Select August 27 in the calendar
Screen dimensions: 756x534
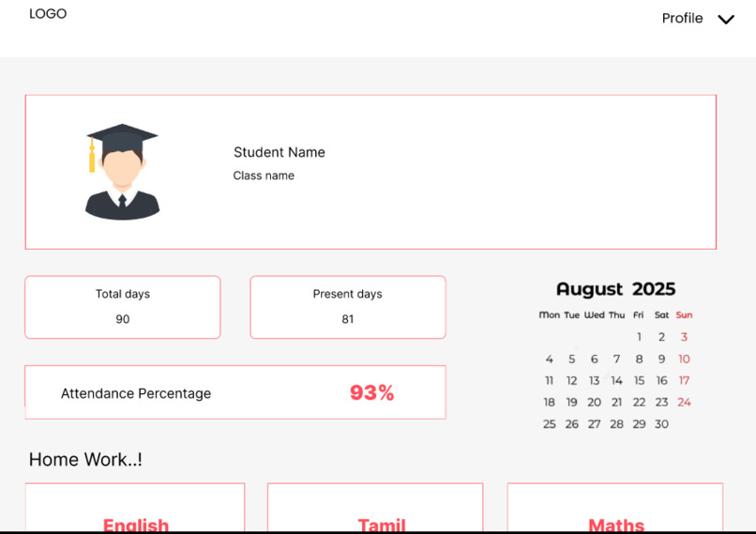point(594,424)
